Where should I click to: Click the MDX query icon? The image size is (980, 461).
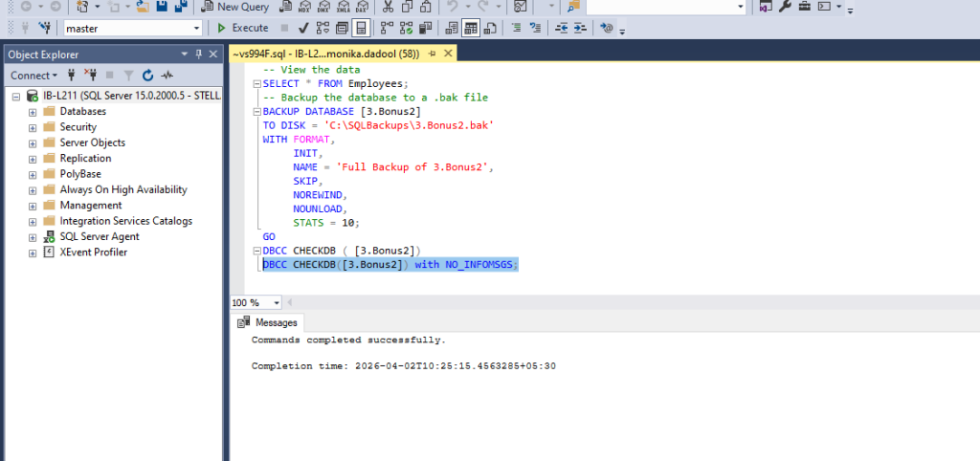tap(304, 7)
